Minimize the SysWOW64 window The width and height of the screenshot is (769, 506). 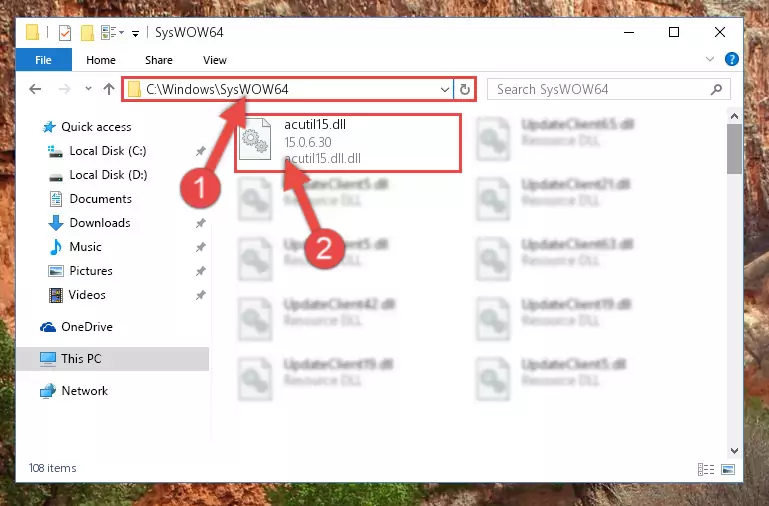coord(629,32)
